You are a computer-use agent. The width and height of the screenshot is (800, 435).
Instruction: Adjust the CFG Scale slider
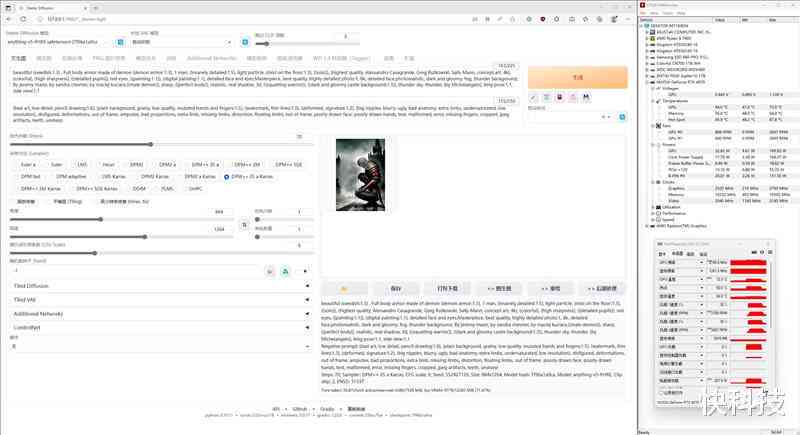click(x=161, y=253)
